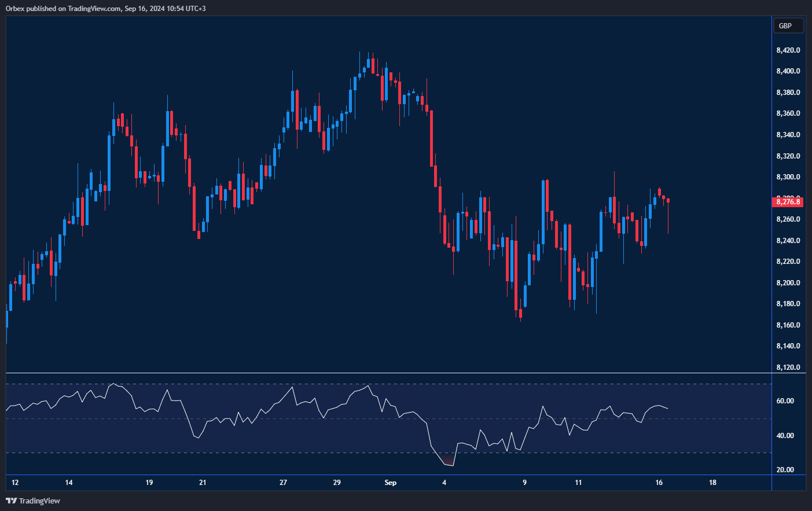
Task: Click the TradingView logo icon
Action: pos(11,501)
